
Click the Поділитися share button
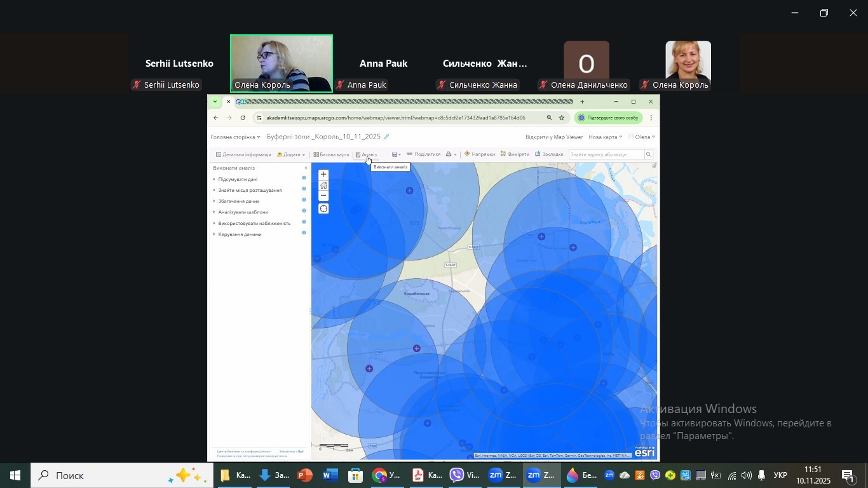(424, 154)
